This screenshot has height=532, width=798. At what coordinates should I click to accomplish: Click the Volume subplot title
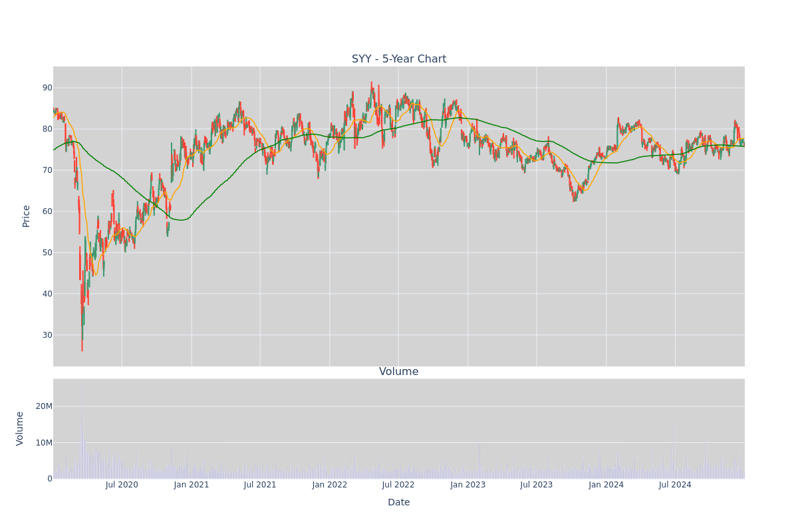click(x=399, y=372)
